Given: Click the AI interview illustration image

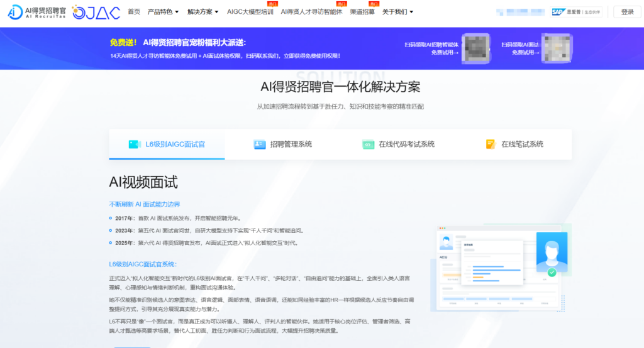Looking at the screenshot, I should 501,268.
